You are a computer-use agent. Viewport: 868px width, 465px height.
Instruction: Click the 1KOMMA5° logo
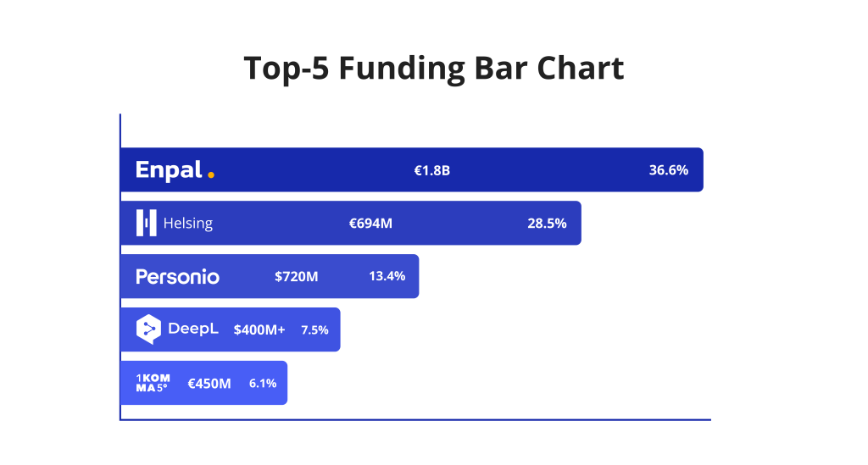(x=153, y=383)
